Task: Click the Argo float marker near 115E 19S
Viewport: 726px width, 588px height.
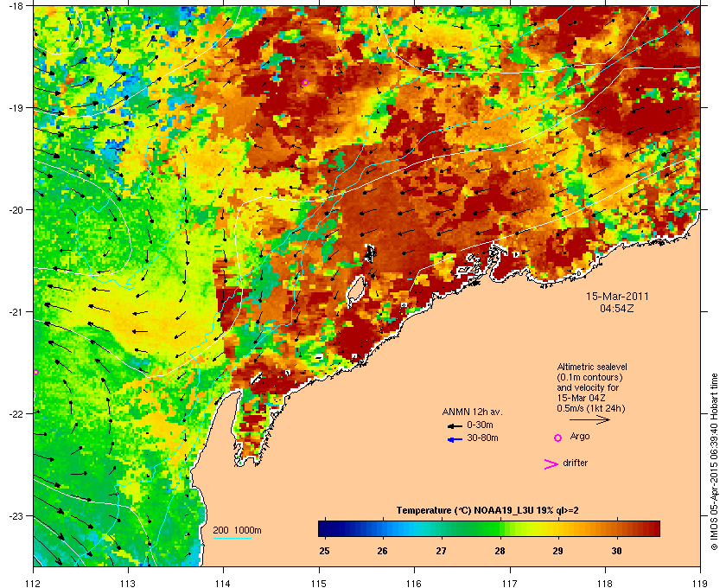Action: 305,82
